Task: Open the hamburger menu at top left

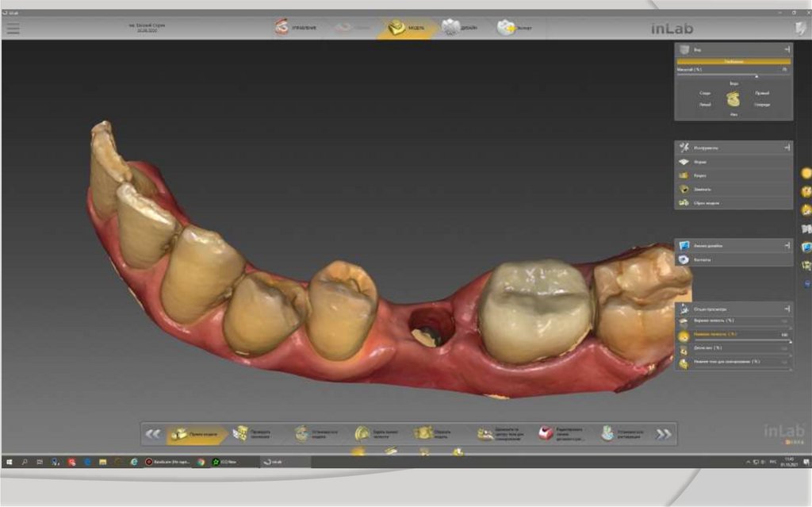Action: coord(13,29)
